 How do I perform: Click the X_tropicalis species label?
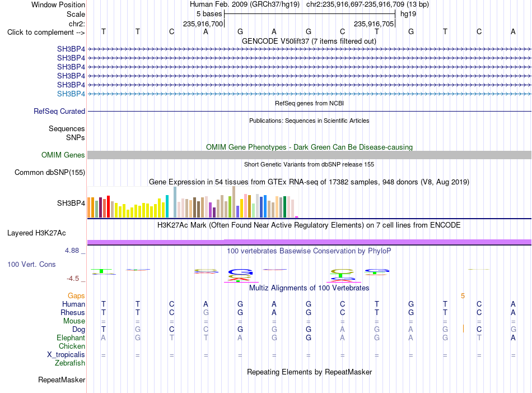(x=66, y=355)
